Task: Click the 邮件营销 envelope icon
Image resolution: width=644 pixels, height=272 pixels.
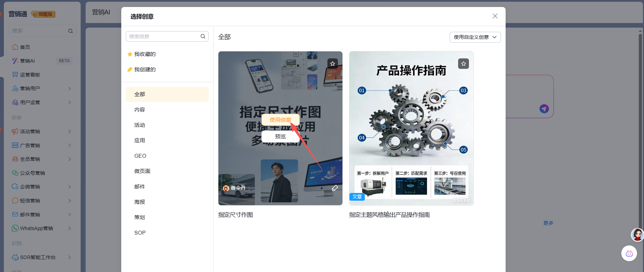Action: 15,215
